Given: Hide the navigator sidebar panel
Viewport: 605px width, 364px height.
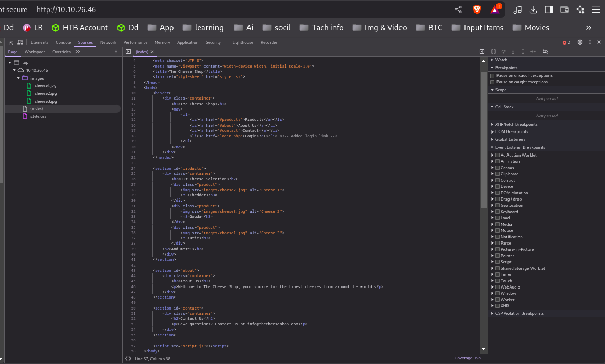Looking at the screenshot, I should 128,52.
